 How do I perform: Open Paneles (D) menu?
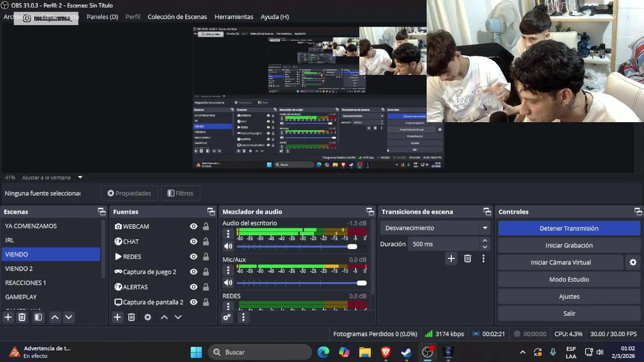pyautogui.click(x=102, y=17)
